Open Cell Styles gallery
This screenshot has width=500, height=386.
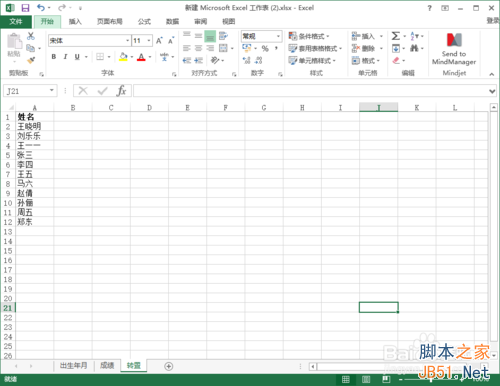pos(312,61)
